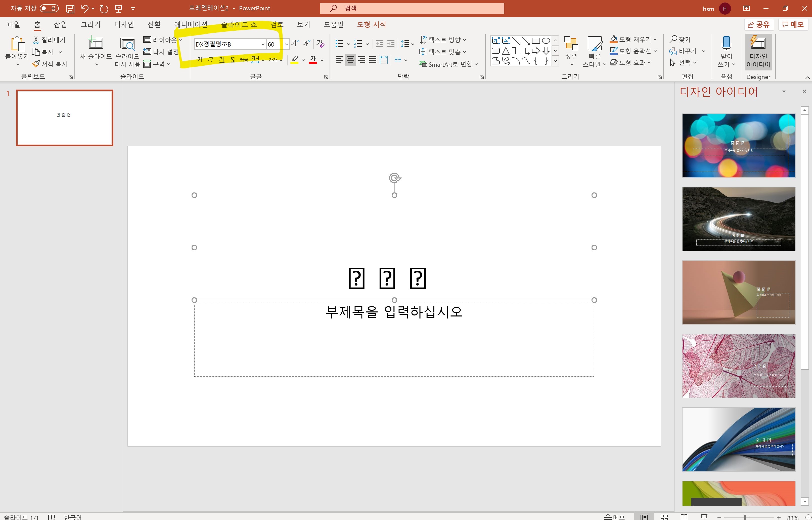812x520 pixels.
Task: Decrease list indent level
Action: click(380, 44)
